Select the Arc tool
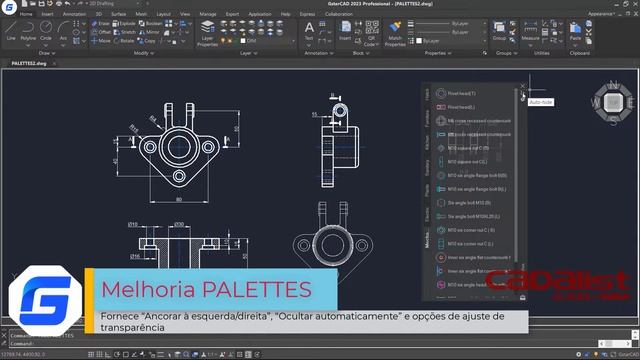640x360 pixels. [63, 31]
